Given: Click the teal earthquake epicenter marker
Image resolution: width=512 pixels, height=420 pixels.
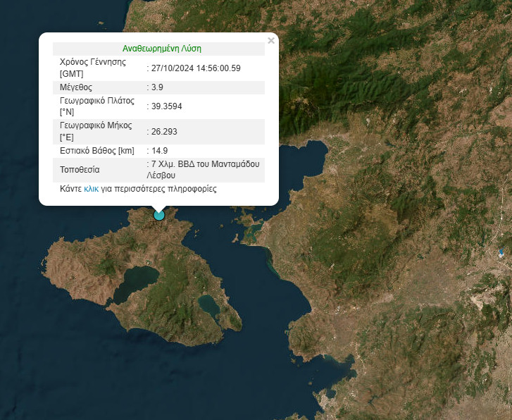Looking at the screenshot, I should coord(159,214).
